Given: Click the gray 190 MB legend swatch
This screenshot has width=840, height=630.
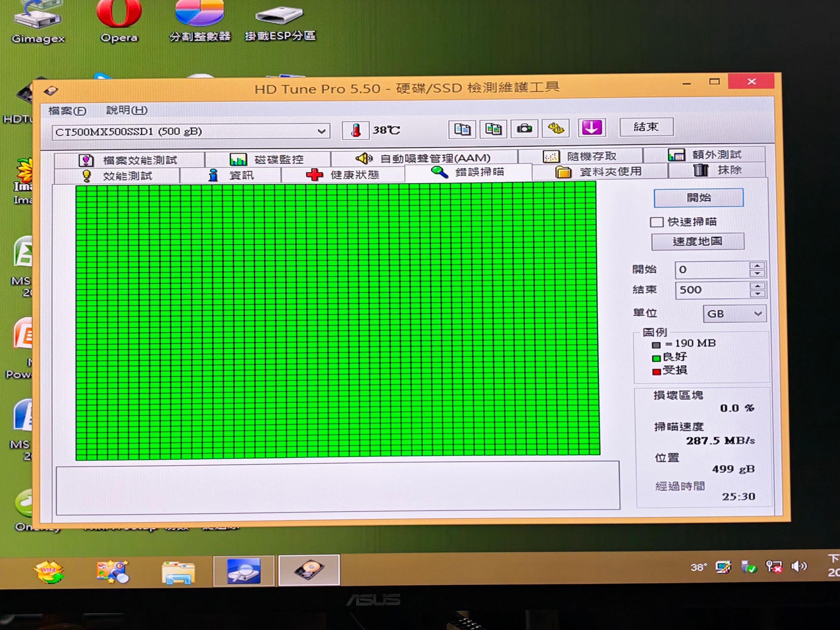Looking at the screenshot, I should coord(656,345).
